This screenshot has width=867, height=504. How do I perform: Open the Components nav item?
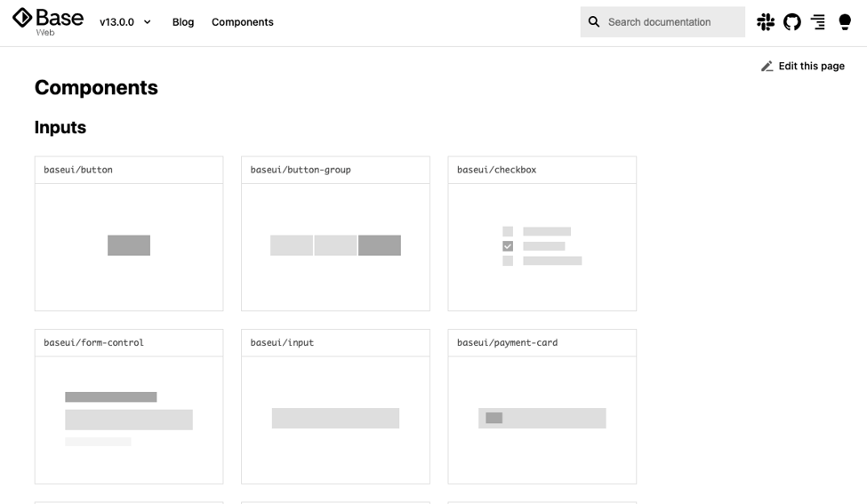[x=243, y=22]
